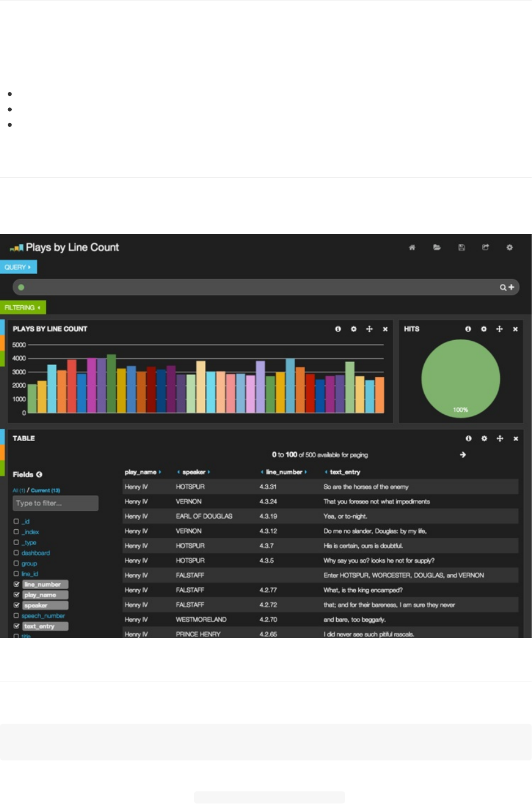Click the field filter input box
The height and width of the screenshot is (804, 532).
click(x=55, y=503)
